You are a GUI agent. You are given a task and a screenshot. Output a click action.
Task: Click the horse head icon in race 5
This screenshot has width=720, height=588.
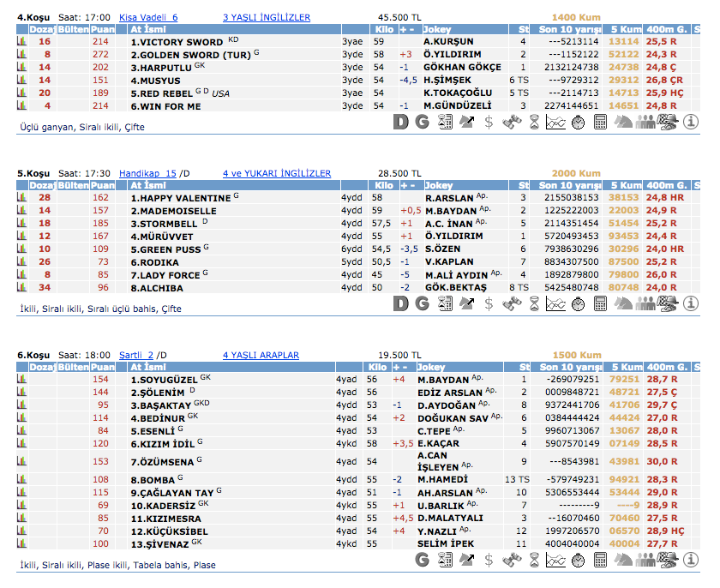click(622, 303)
